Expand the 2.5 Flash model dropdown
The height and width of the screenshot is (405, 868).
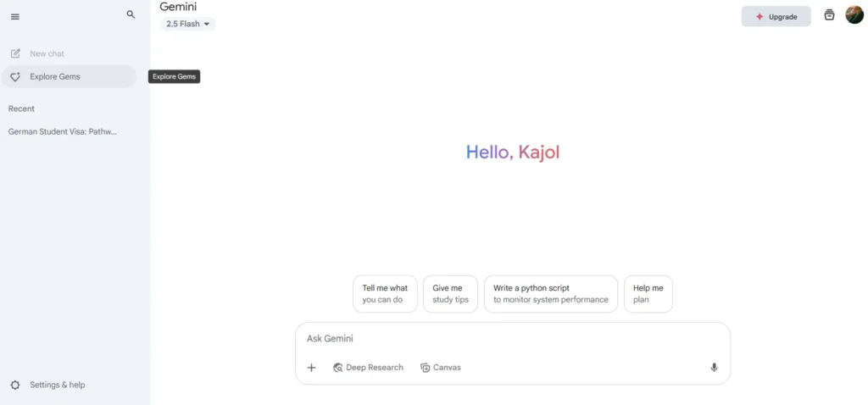coord(187,24)
